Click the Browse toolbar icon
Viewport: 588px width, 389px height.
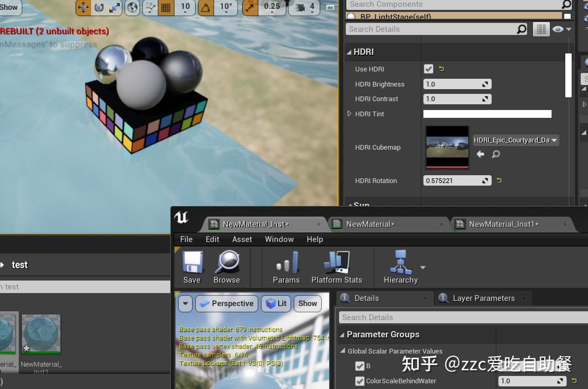pyautogui.click(x=227, y=268)
